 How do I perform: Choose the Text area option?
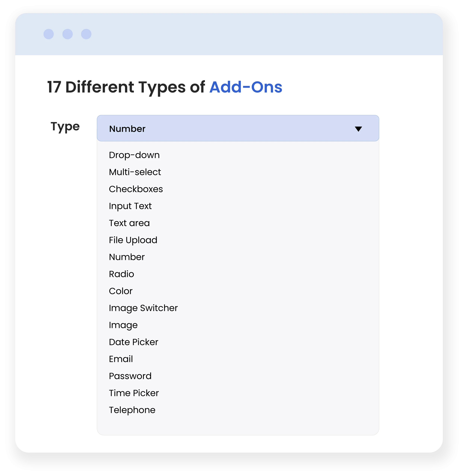tap(129, 223)
